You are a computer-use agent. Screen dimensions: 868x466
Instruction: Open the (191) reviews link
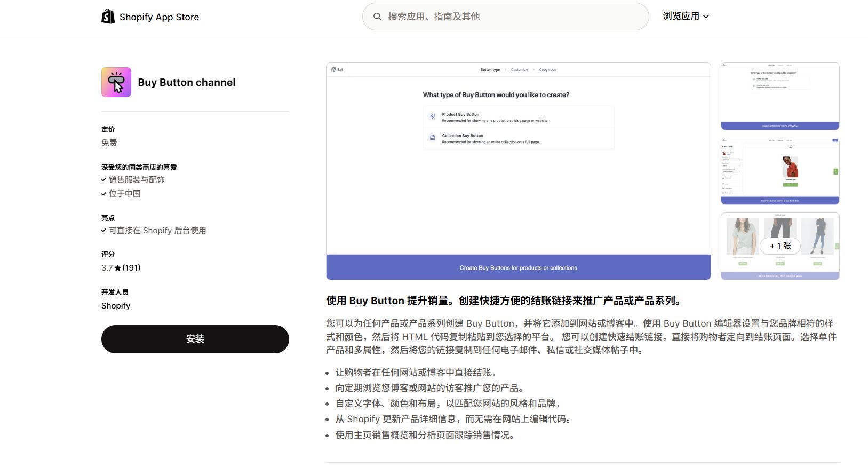[131, 268]
